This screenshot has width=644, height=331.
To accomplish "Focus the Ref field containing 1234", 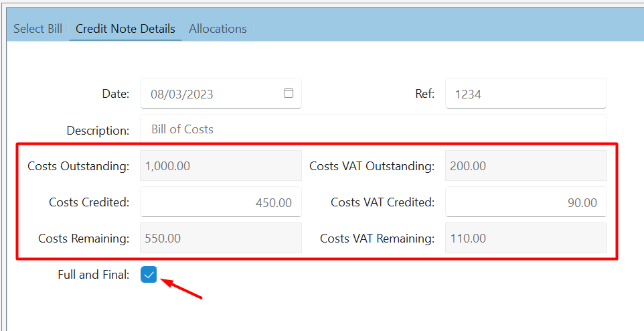I will 526,93.
